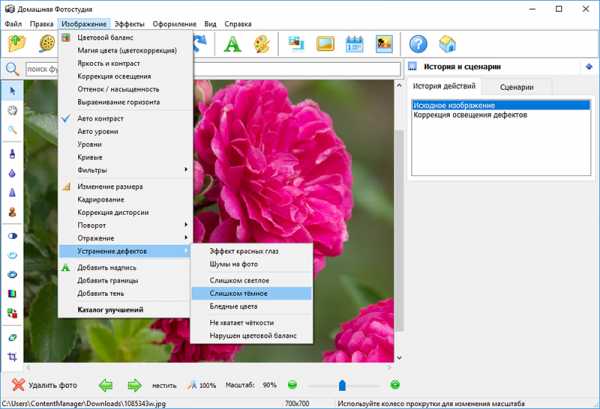Choose Изменение размера menu entry
600x409 pixels.
coord(126,186)
